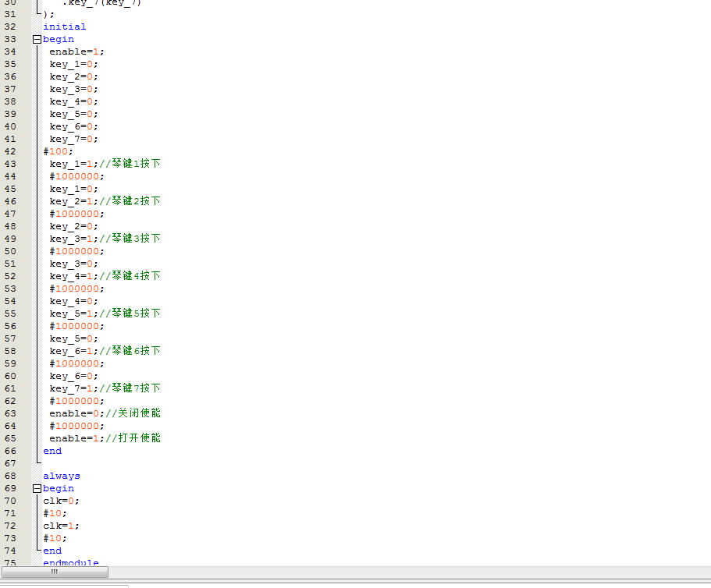
Task: Click the 'endmodule' keyword
Action: point(70,563)
